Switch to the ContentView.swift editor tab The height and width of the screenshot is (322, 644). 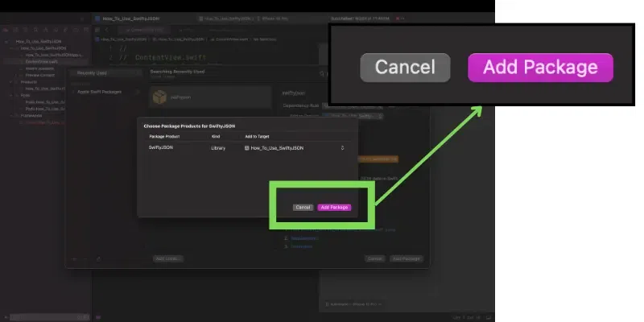(143, 30)
